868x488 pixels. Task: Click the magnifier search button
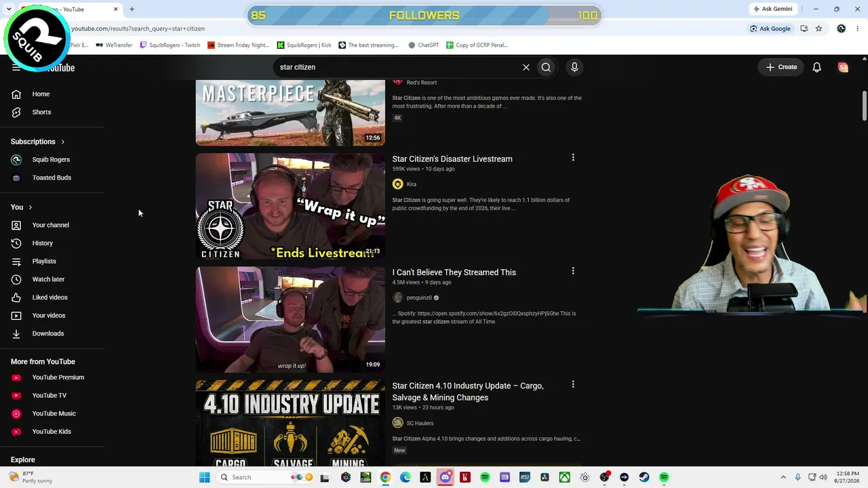[546, 67]
